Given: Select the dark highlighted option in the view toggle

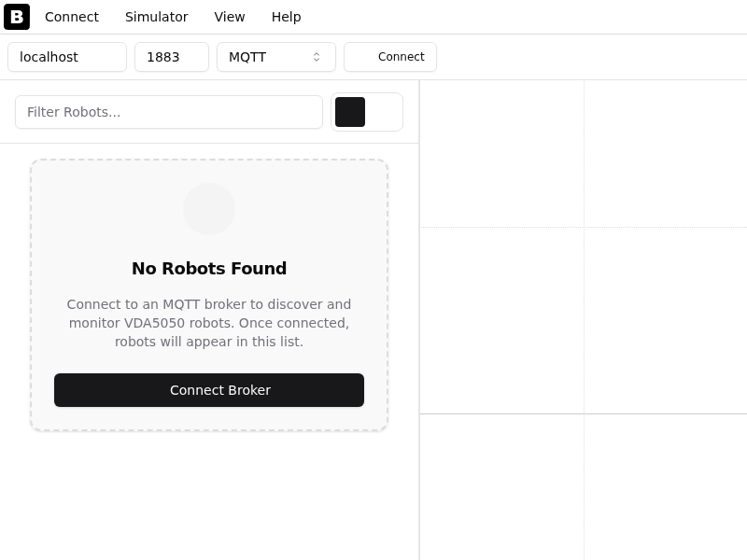Looking at the screenshot, I should click(350, 112).
